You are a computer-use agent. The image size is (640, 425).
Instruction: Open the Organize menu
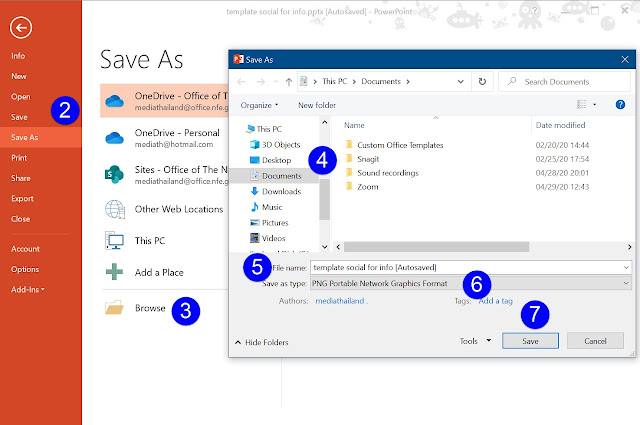click(x=259, y=105)
